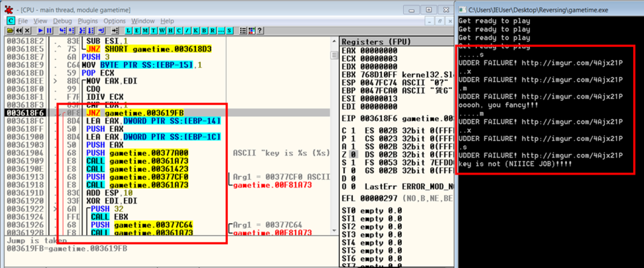
Task: Select the 'key is %s' ASCII comment
Action: [281, 153]
